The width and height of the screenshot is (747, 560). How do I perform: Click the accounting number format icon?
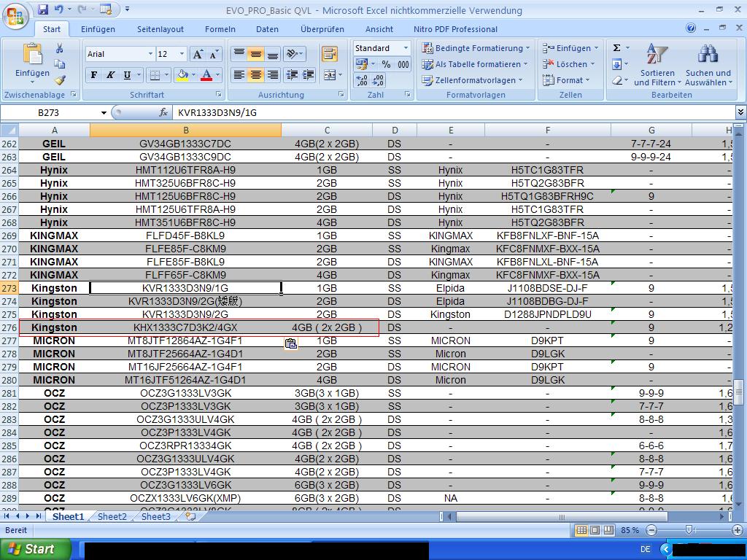pos(362,64)
